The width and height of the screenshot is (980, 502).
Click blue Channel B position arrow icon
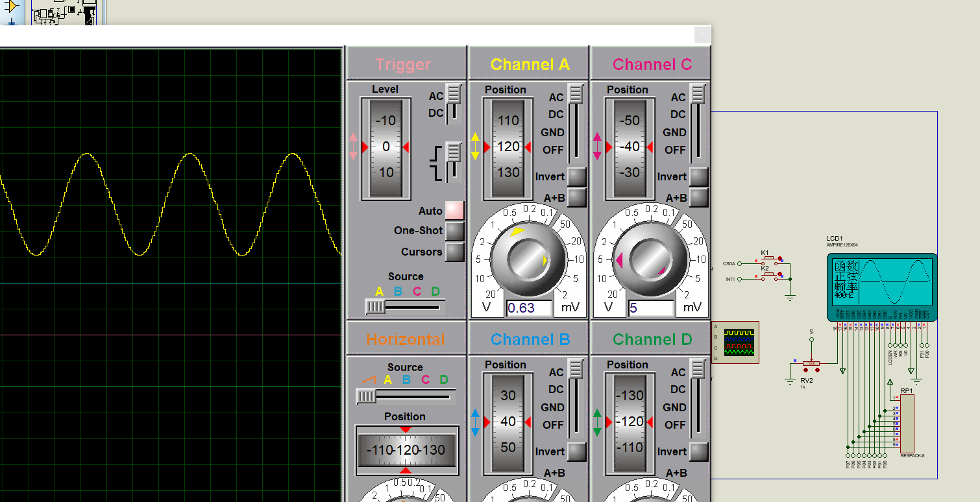pos(475,422)
